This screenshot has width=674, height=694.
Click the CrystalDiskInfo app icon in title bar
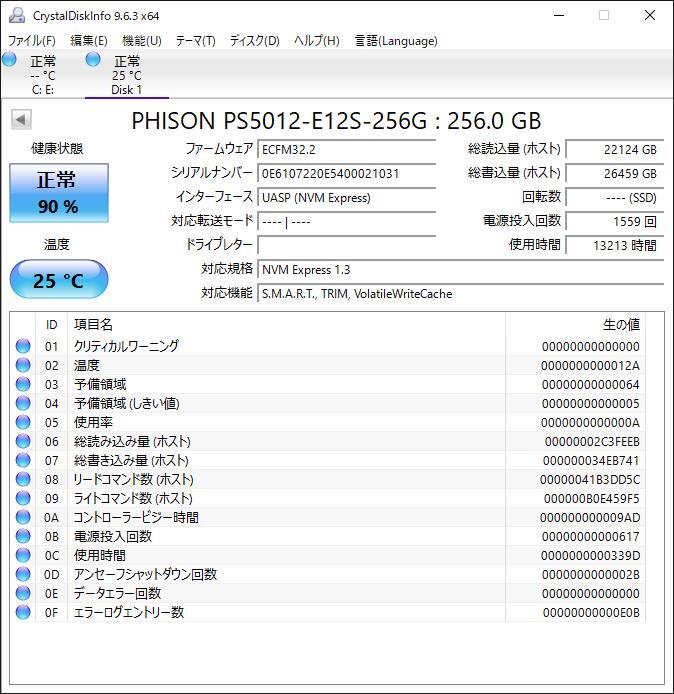17,15
